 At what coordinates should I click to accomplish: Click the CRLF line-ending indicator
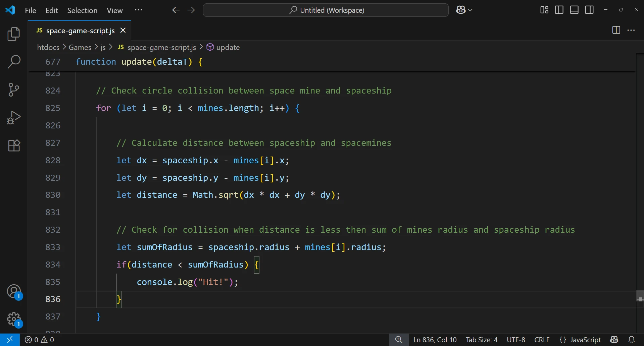[x=542, y=340]
